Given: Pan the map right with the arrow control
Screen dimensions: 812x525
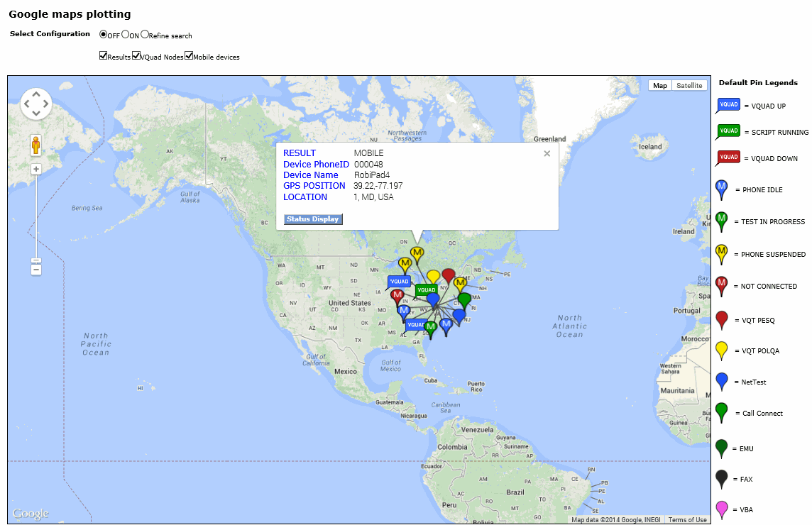Looking at the screenshot, I should (45, 104).
